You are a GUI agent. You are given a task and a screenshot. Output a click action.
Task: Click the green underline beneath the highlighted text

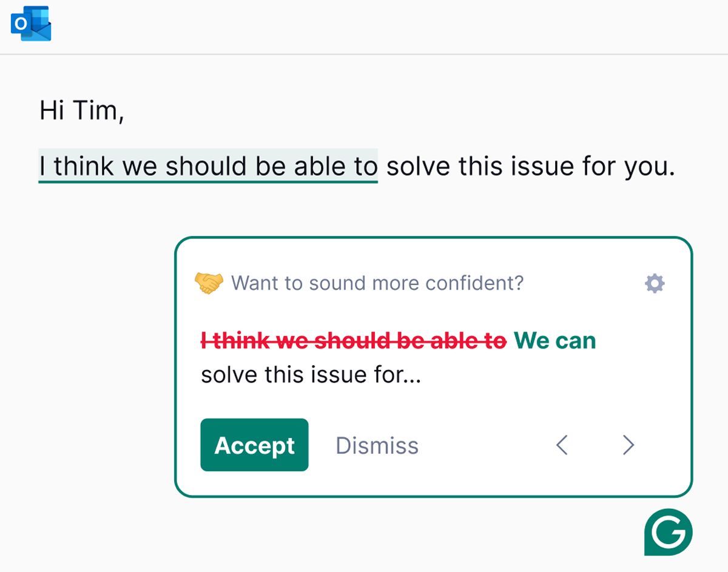[209, 181]
